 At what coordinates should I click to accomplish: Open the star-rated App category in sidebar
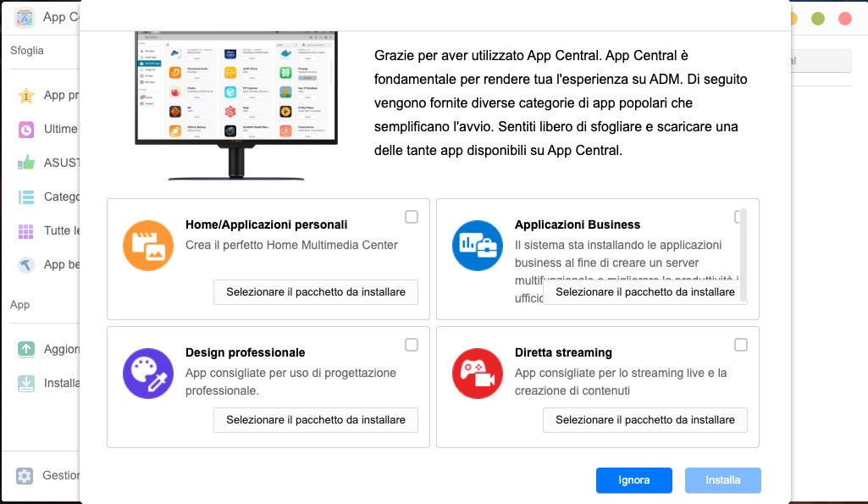click(26, 95)
